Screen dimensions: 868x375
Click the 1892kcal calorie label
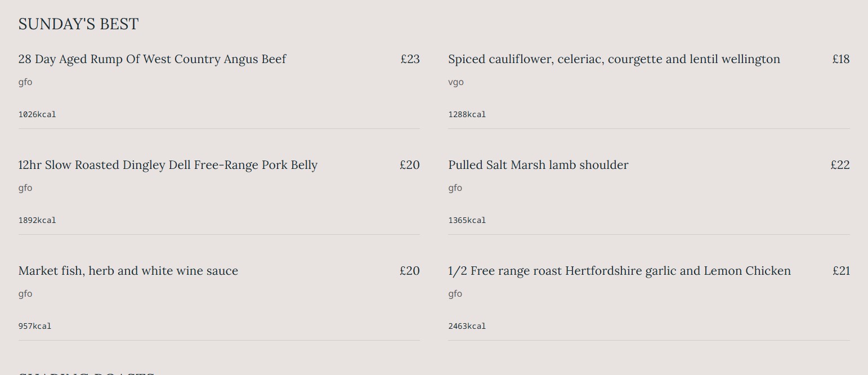(37, 220)
